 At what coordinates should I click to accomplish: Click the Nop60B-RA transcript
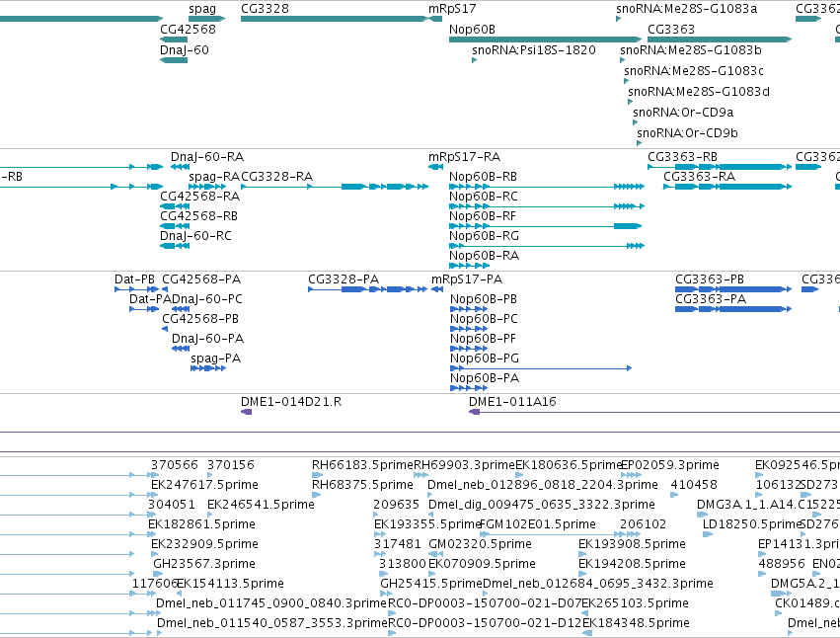(x=469, y=266)
